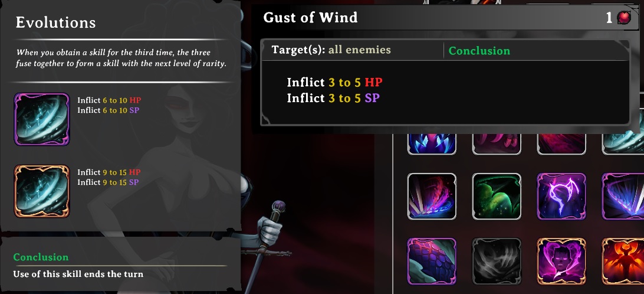Select the teal wind swirl skill in grid

[x=623, y=143]
